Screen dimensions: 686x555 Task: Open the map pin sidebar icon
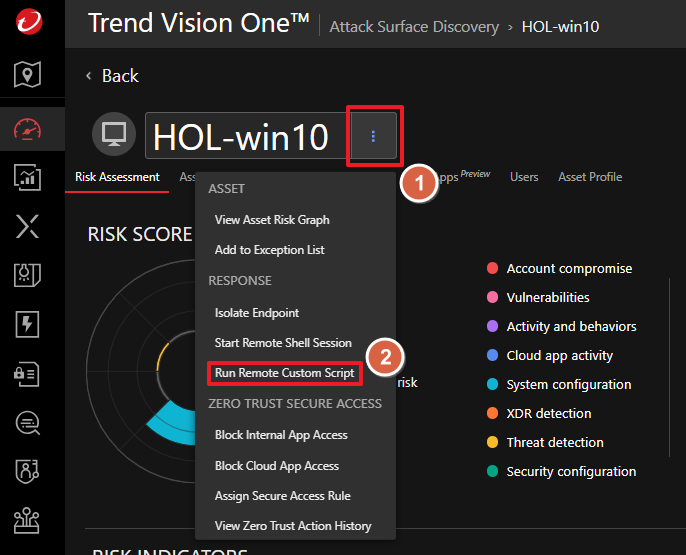click(x=28, y=74)
